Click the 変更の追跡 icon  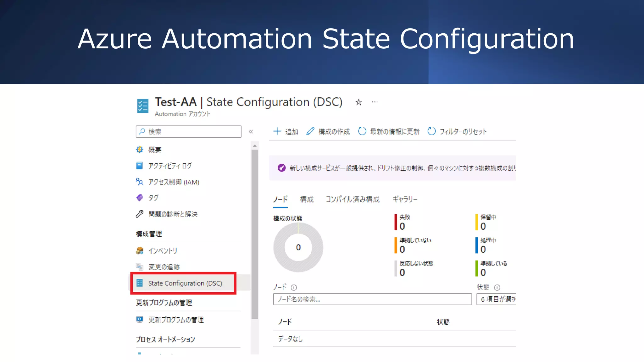click(x=140, y=267)
